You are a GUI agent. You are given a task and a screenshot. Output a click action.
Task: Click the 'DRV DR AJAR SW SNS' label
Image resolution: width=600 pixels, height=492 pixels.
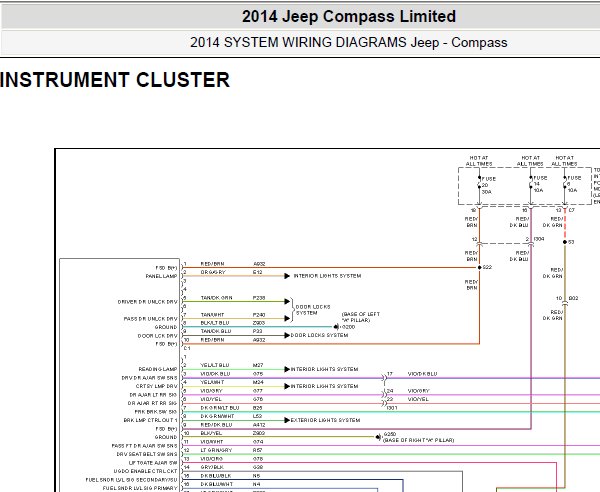point(149,378)
